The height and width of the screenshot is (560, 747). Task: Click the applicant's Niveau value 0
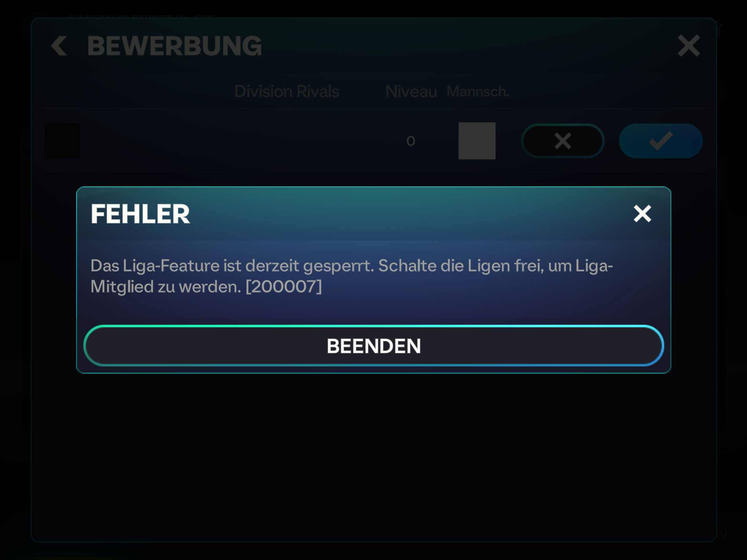coord(411,141)
